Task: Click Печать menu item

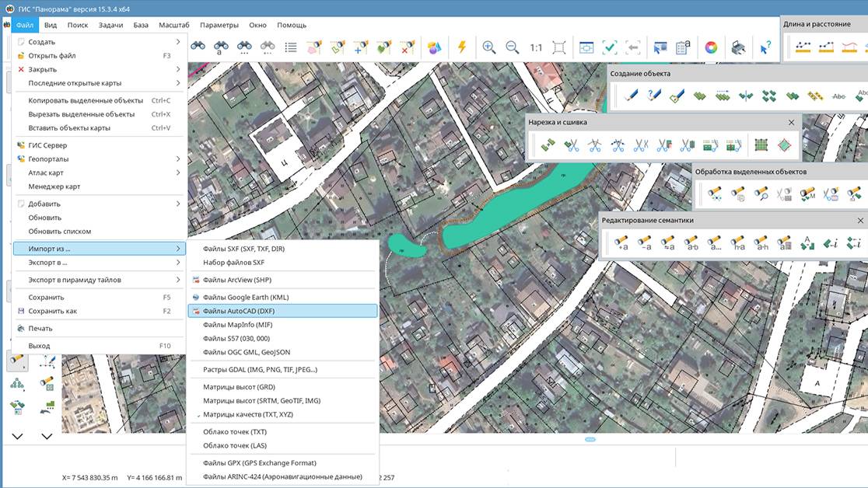Action: [99, 328]
